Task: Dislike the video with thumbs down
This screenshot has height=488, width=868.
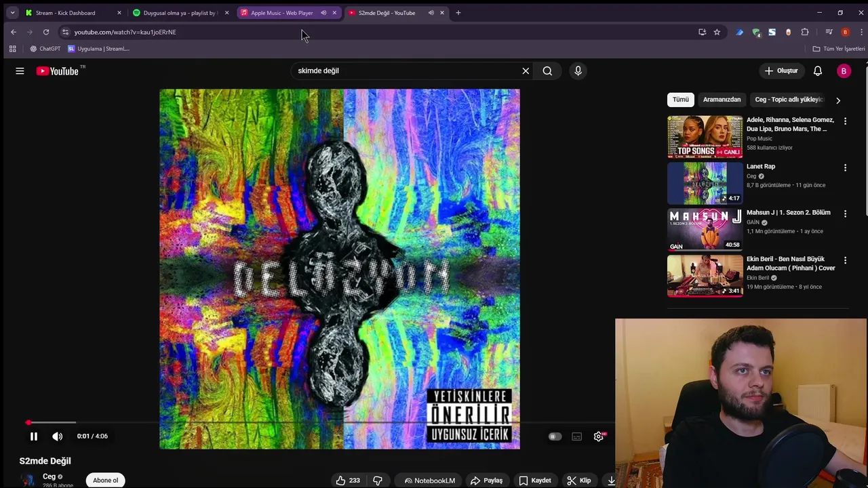Action: click(x=378, y=480)
